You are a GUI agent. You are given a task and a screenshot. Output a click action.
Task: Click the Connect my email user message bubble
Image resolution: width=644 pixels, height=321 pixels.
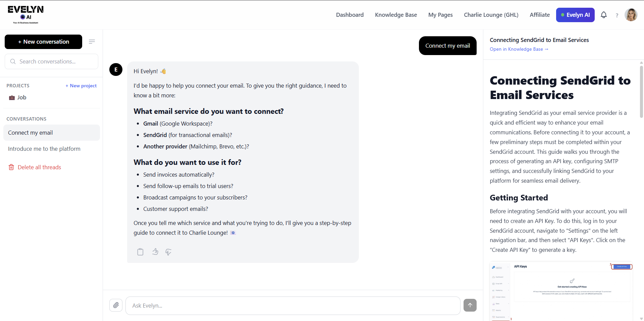coord(447,46)
